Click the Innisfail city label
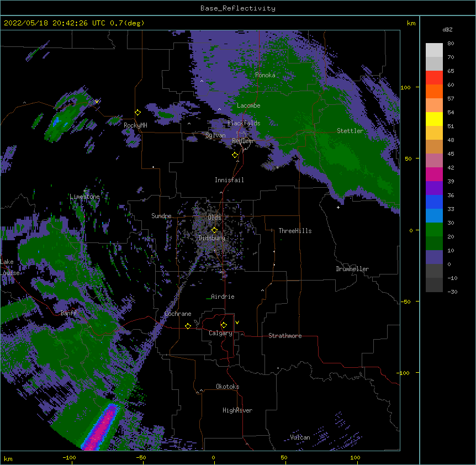The image size is (476, 465). (x=229, y=180)
